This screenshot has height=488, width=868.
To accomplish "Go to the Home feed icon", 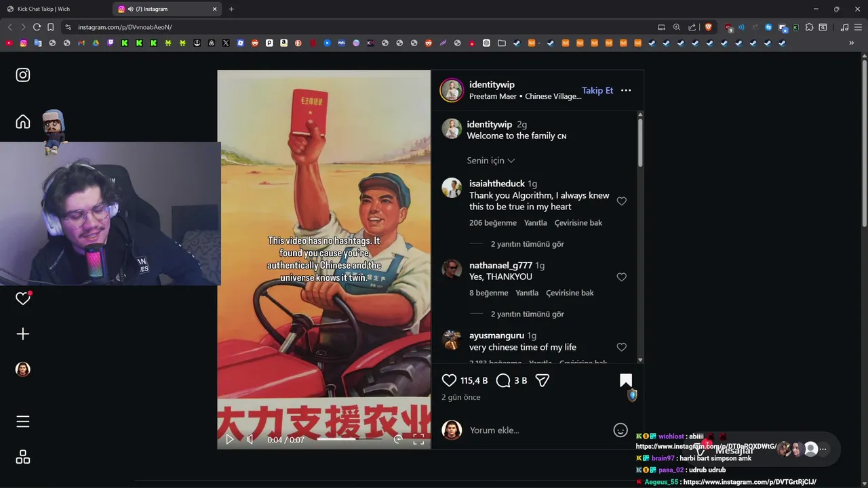I will 23,121.
